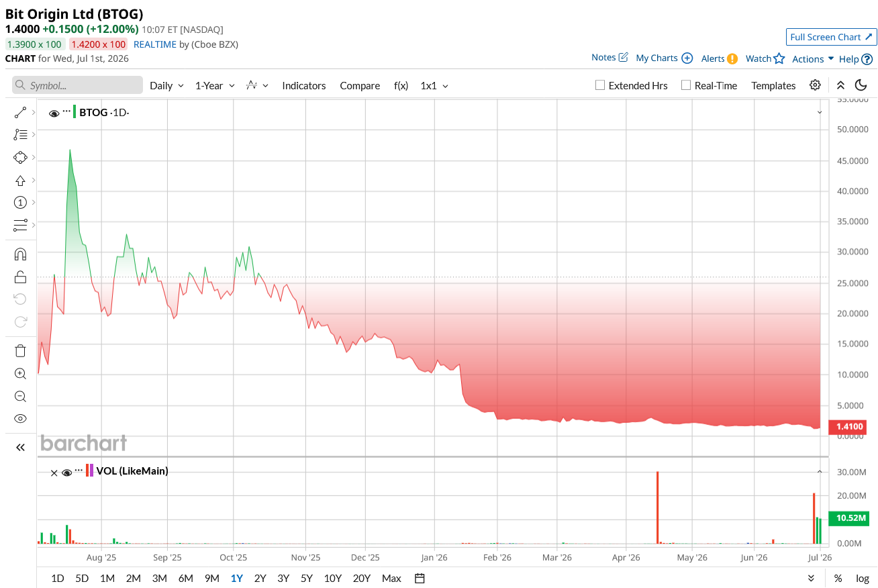Hide the BTOG main plot eye icon

click(54, 113)
